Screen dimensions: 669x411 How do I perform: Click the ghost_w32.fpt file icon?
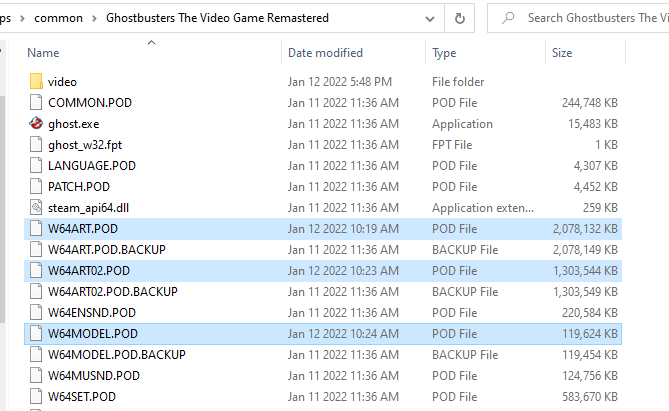pos(36,145)
